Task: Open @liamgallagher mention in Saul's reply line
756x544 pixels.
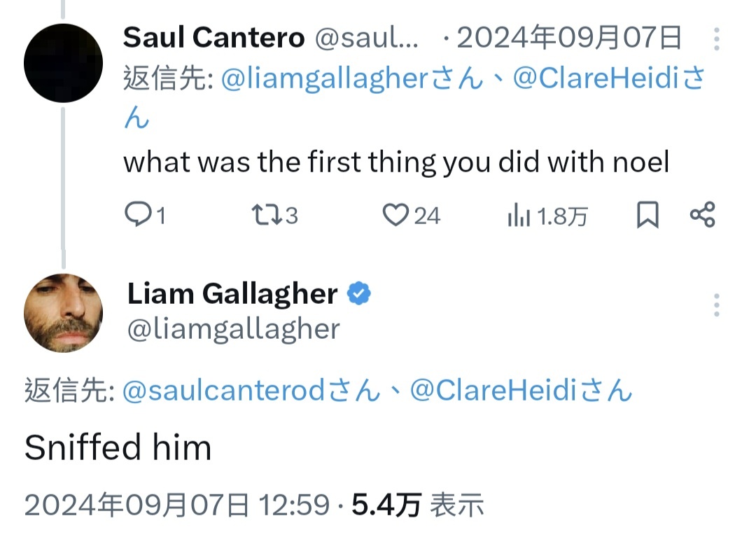Action: [325, 78]
